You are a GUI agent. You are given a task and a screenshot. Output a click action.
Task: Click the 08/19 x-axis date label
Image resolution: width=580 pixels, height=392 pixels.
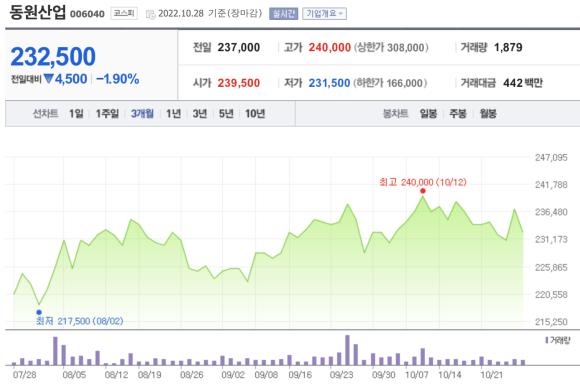point(149,375)
